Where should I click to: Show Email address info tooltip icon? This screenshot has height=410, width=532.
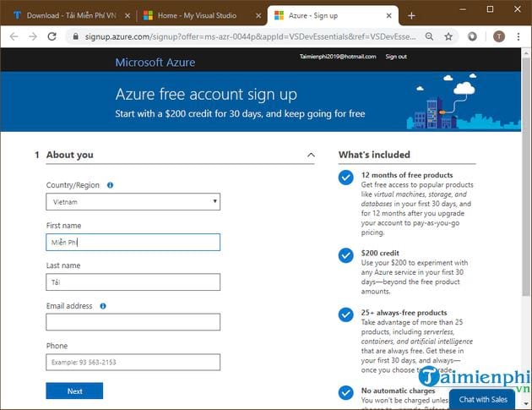[x=103, y=306]
